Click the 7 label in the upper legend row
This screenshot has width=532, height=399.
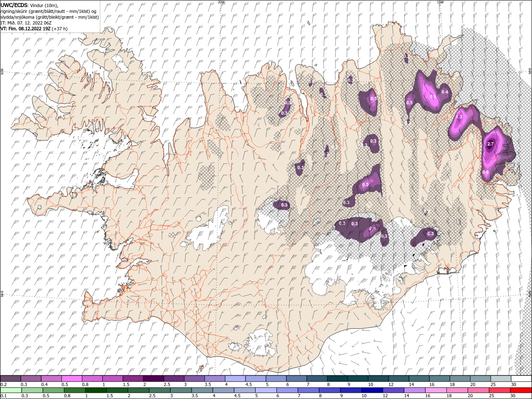[x=308, y=385]
